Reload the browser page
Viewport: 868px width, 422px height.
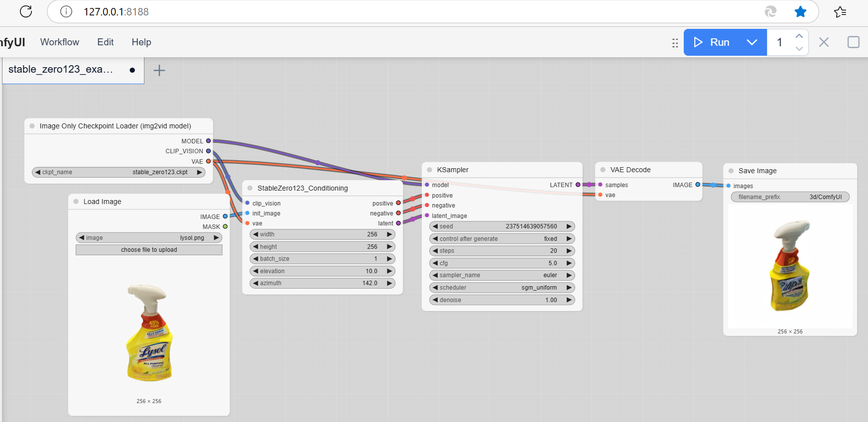pos(26,11)
